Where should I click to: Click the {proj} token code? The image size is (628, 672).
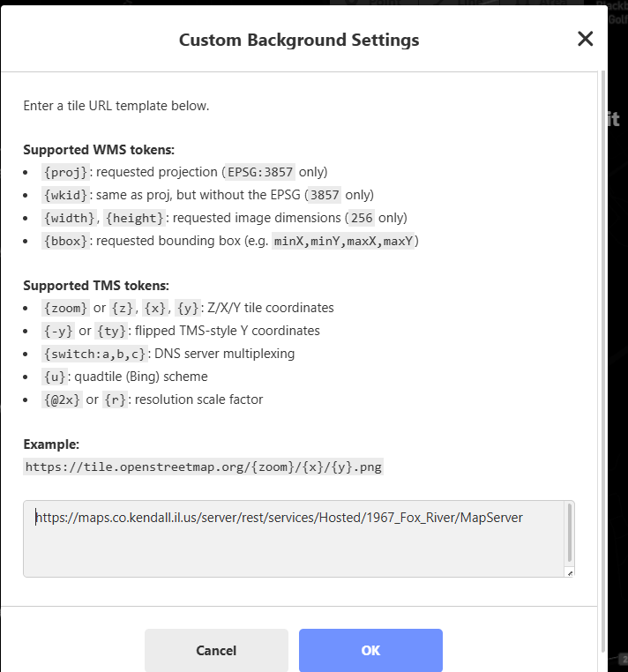[64, 172]
